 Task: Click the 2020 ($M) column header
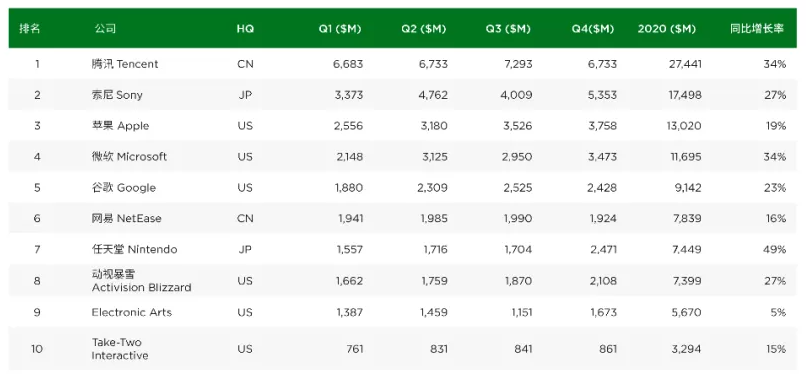coord(666,29)
